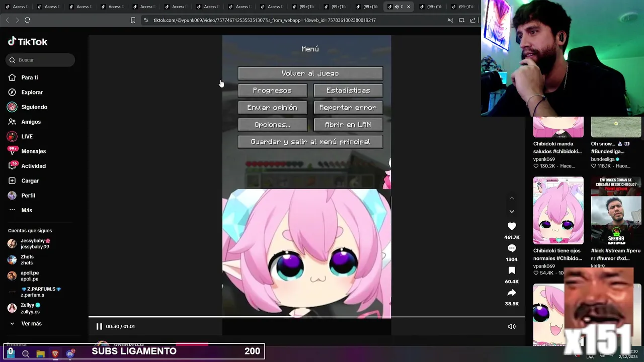Pause the TikTok video
The image size is (644, 362).
pyautogui.click(x=99, y=326)
